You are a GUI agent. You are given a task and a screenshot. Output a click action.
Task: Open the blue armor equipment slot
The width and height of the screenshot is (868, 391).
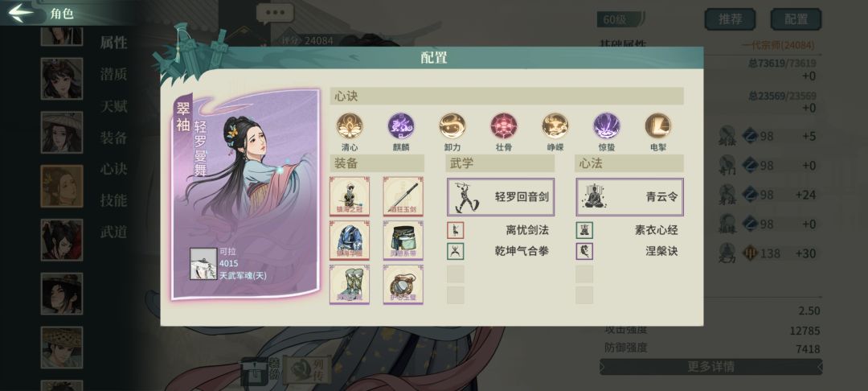pyautogui.click(x=350, y=241)
